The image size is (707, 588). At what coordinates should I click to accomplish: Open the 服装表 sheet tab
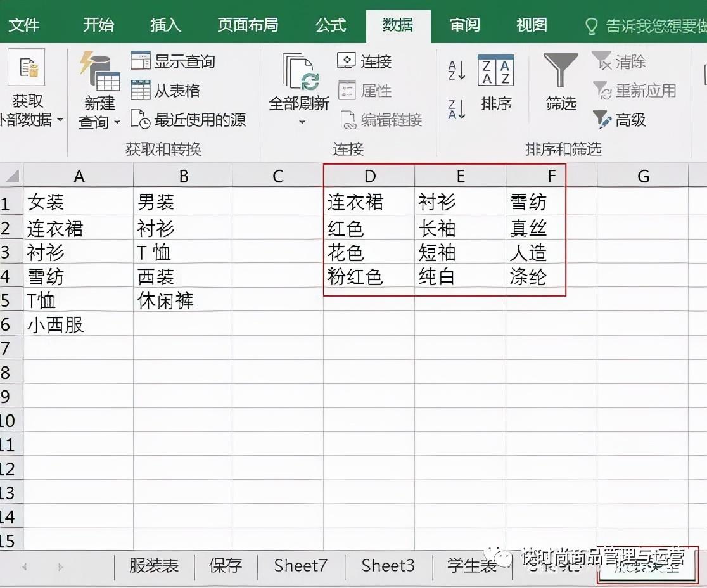point(154,565)
